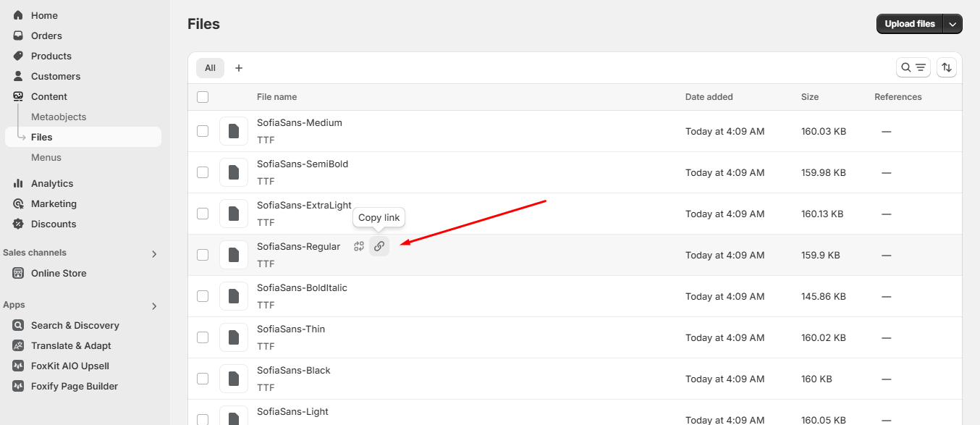The image size is (980, 425).
Task: Go to Customers in sidebar
Action: point(56,76)
